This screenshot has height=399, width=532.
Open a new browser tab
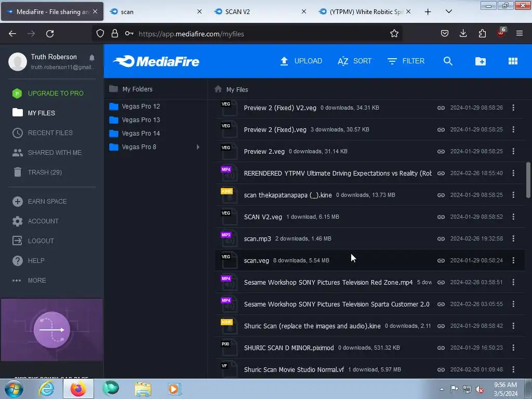point(428,12)
